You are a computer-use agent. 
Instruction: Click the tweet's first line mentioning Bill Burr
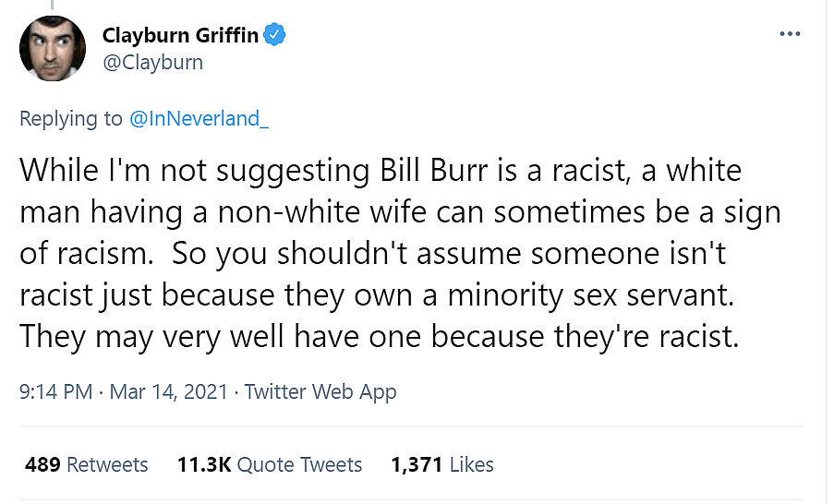(381, 171)
